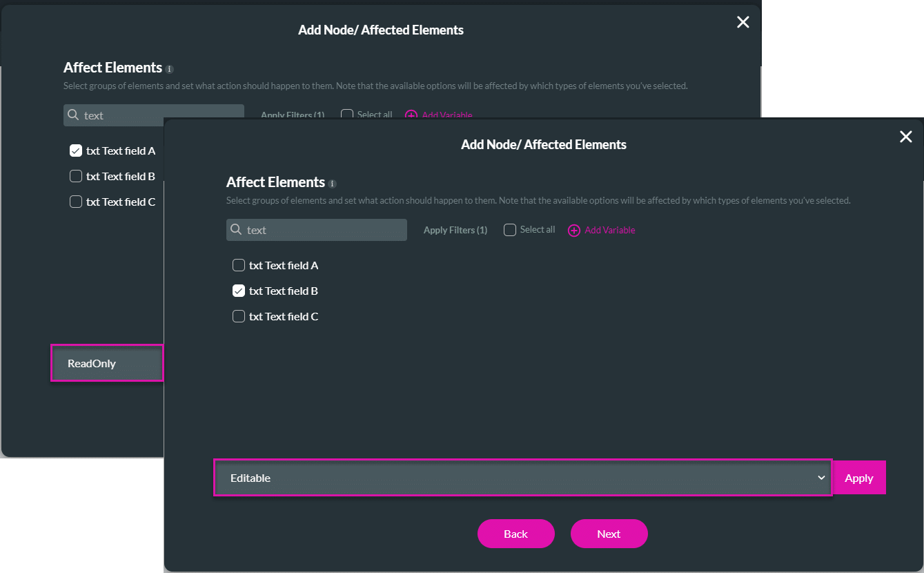
Task: Click the plus icon beside Add Variable
Action: (x=574, y=230)
